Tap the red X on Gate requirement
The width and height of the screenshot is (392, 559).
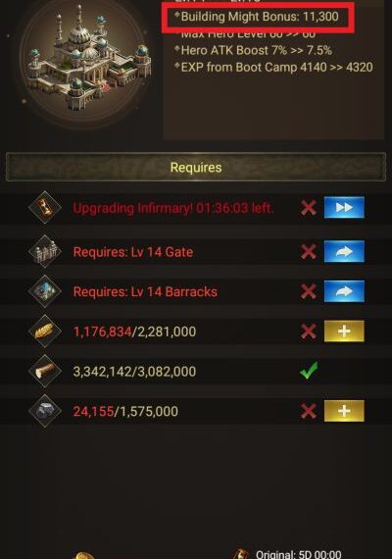(x=309, y=252)
